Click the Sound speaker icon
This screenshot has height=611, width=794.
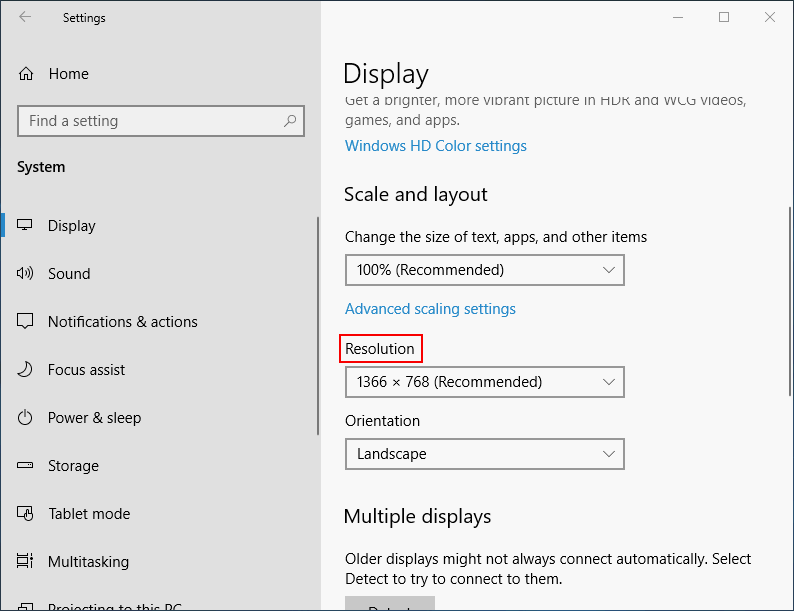pos(26,274)
